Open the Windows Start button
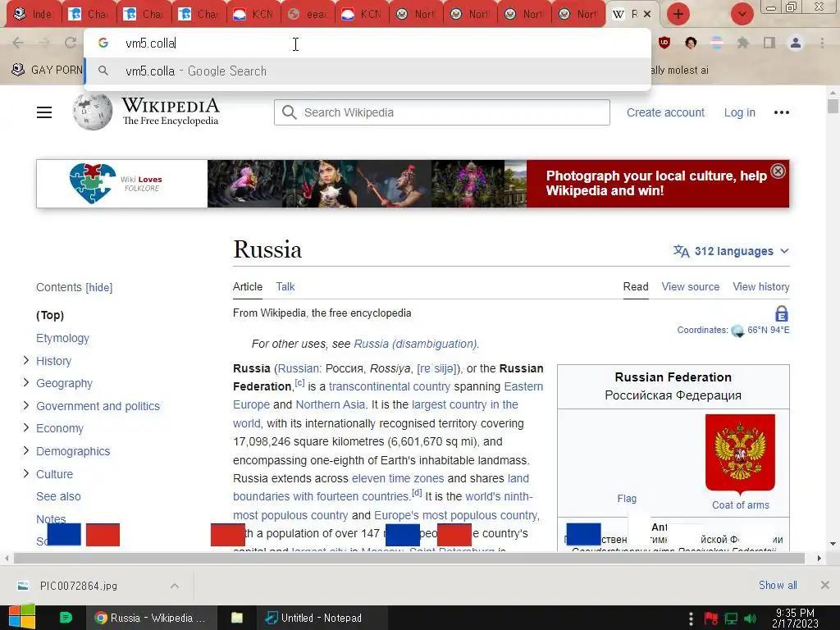 coord(21,617)
